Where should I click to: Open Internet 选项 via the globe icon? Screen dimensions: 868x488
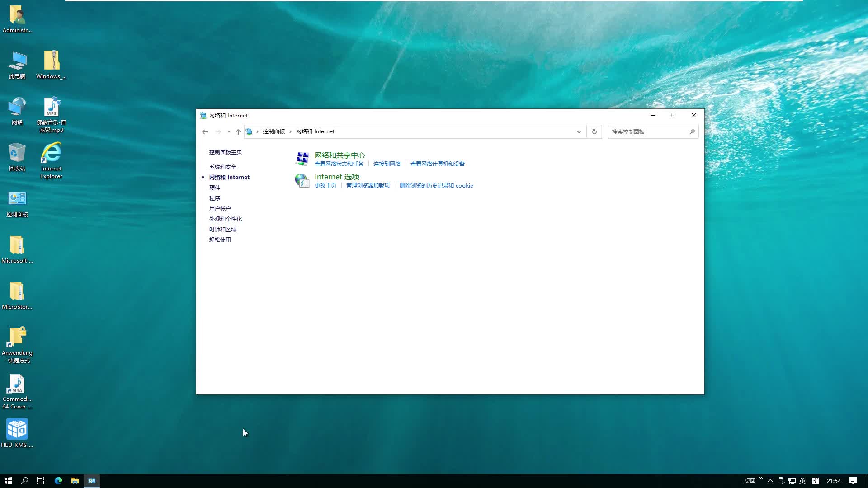[302, 180]
